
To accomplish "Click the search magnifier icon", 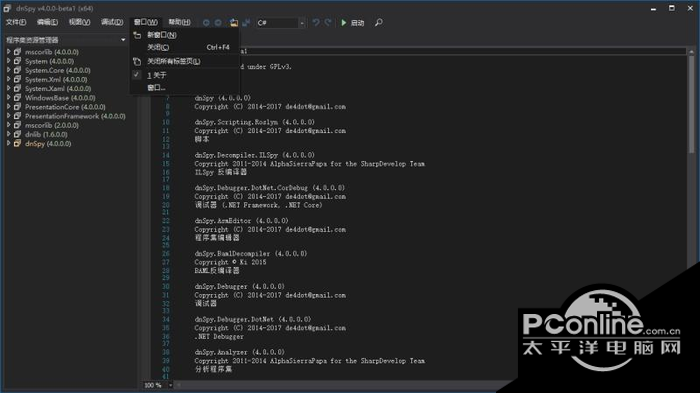I will [x=379, y=22].
